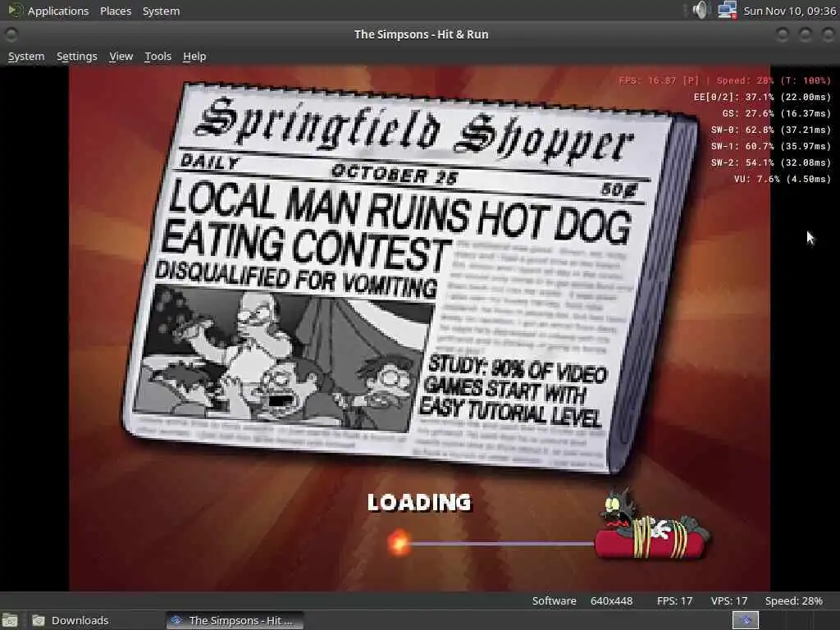Click the burning fuse loading spark

(399, 543)
